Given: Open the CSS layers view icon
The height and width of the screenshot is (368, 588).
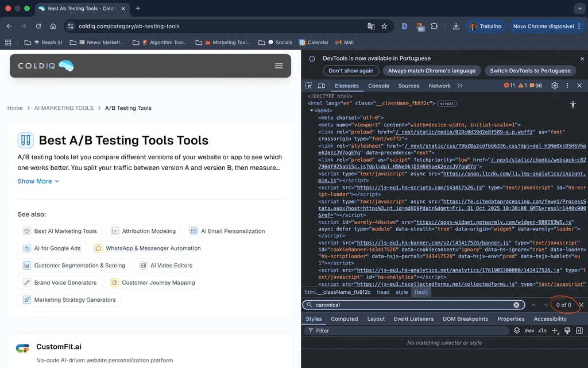Looking at the screenshot, I should click(517, 331).
